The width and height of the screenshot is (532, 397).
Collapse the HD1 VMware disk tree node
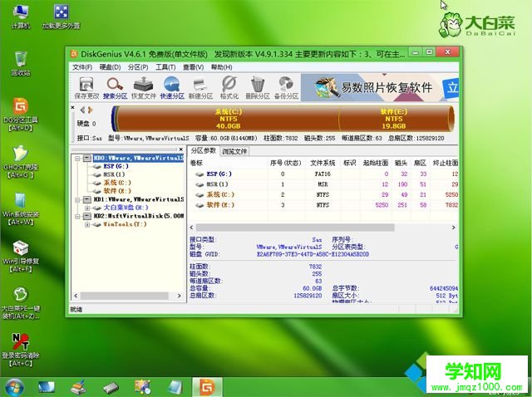[77, 199]
